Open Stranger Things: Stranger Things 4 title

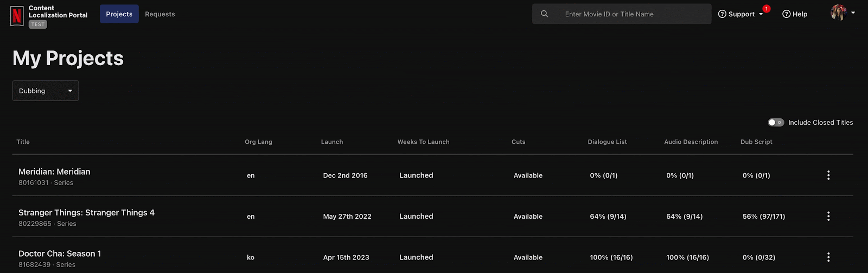point(86,213)
